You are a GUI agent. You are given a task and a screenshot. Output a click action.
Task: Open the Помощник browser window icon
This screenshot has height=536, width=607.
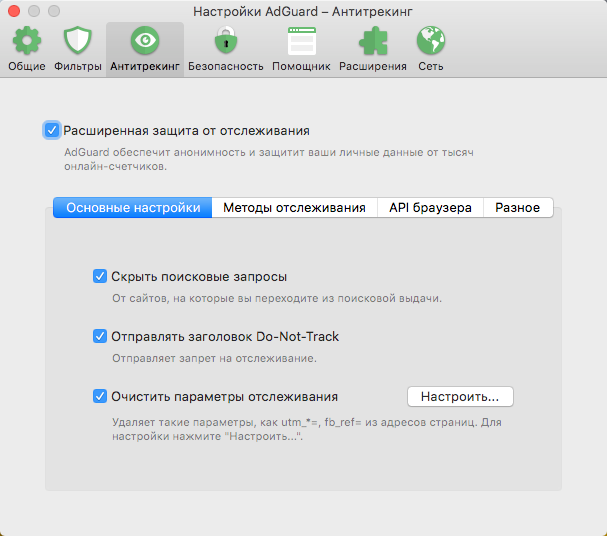[301, 42]
